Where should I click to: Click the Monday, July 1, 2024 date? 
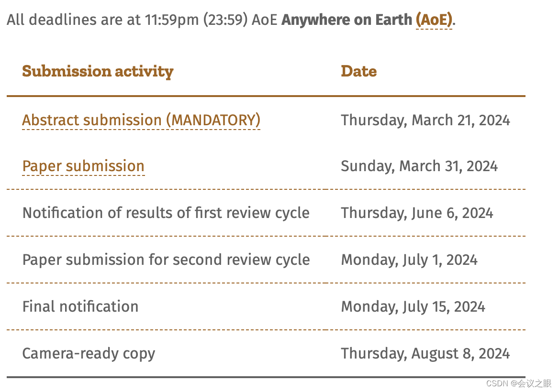409,260
